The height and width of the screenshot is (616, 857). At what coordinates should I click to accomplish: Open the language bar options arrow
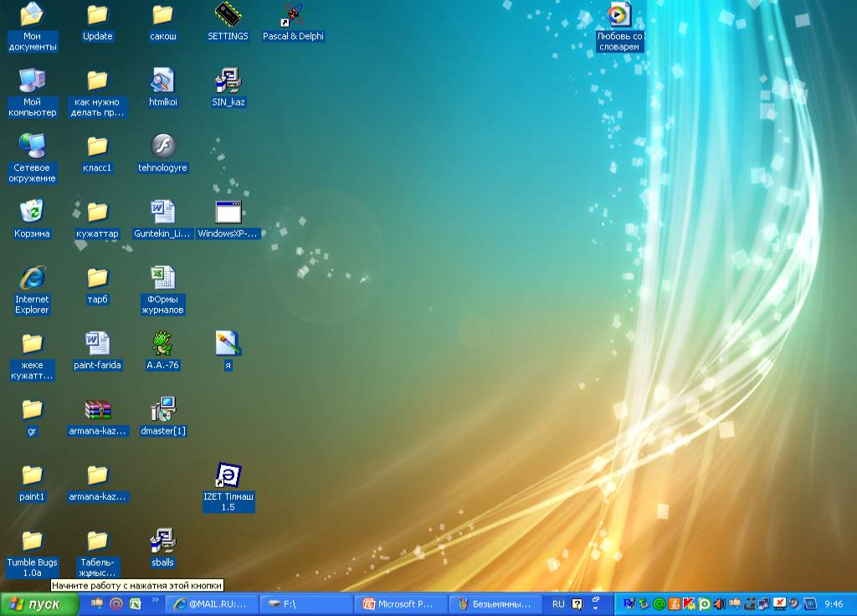596,608
